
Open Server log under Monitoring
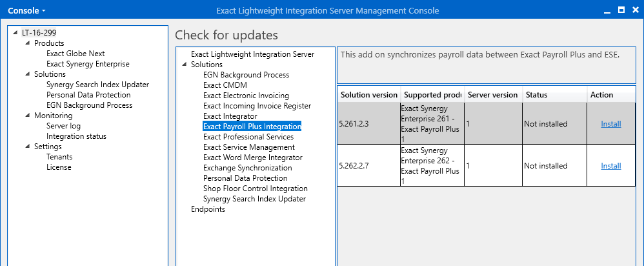click(x=63, y=126)
